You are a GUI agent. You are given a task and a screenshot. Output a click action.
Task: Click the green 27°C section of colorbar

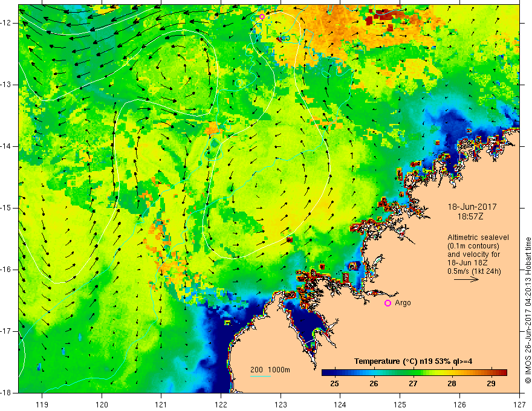[x=413, y=373]
